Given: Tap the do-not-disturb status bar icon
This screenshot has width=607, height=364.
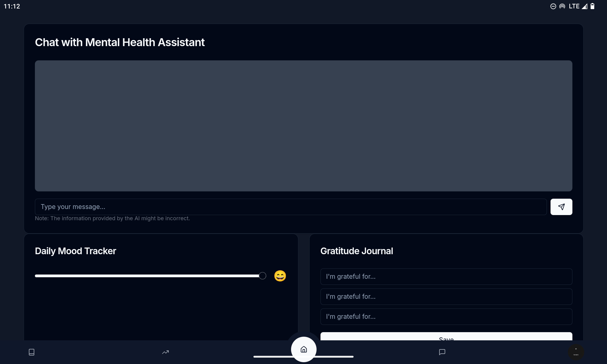Looking at the screenshot, I should pos(553,6).
